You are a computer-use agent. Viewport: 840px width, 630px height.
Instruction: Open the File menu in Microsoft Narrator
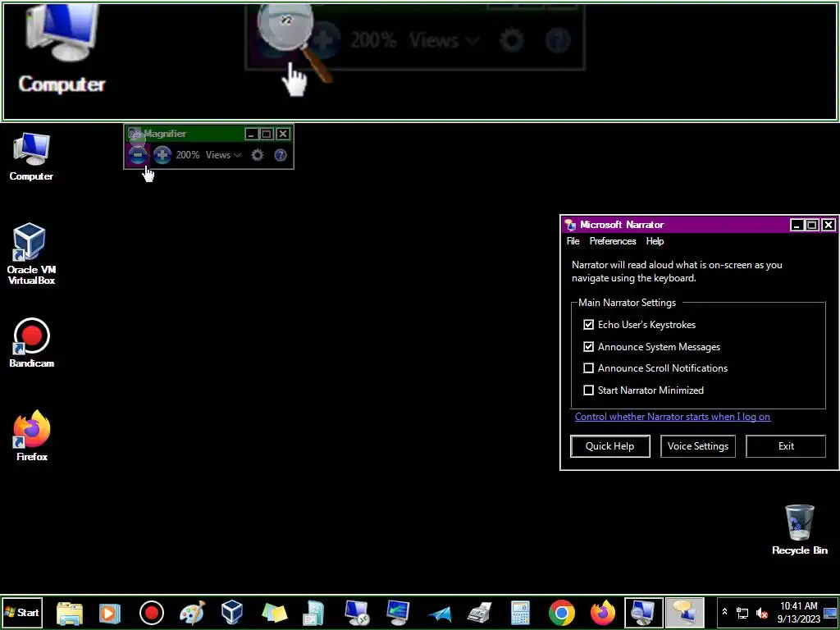point(573,241)
